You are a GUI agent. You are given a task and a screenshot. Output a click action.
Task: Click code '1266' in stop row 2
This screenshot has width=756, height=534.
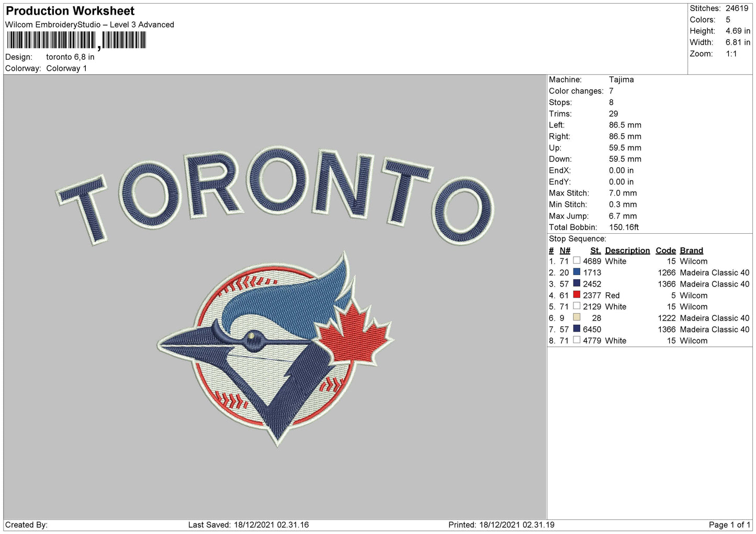click(667, 273)
